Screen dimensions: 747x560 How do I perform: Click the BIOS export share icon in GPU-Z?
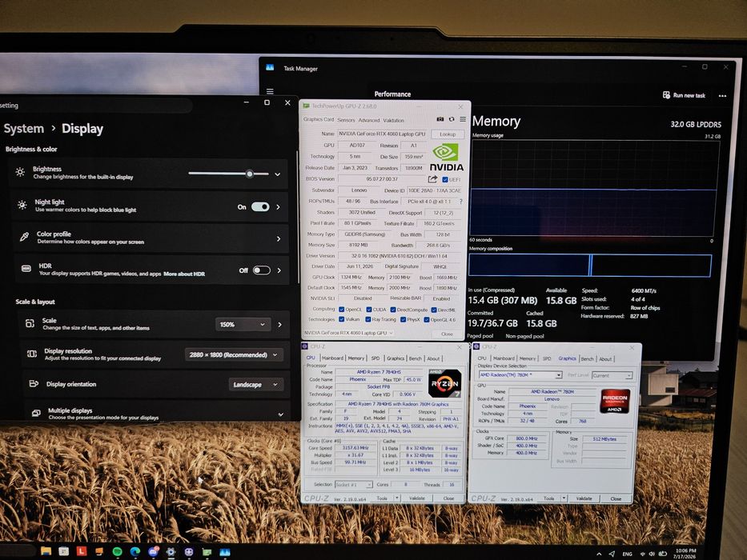coord(432,179)
